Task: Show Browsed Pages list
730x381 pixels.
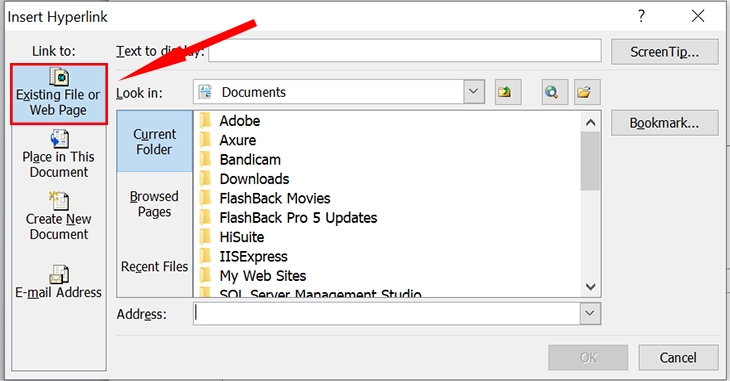Action: click(x=155, y=204)
